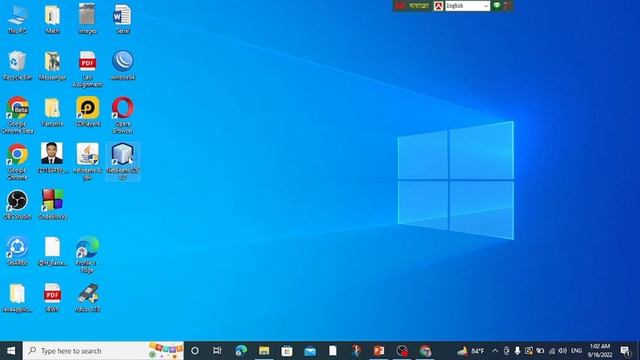This screenshot has width=640, height=360.
Task: Open File Explorer from the taskbar
Action: 264,351
